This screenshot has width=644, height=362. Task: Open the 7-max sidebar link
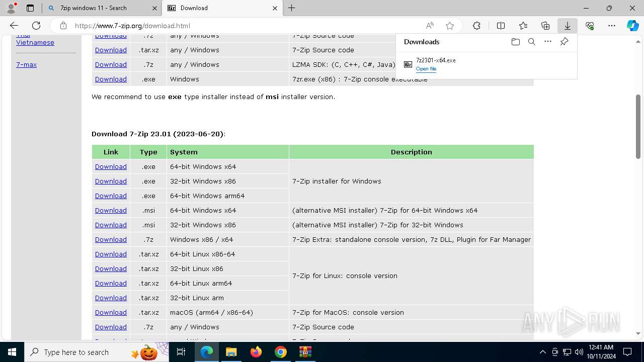pos(26,64)
